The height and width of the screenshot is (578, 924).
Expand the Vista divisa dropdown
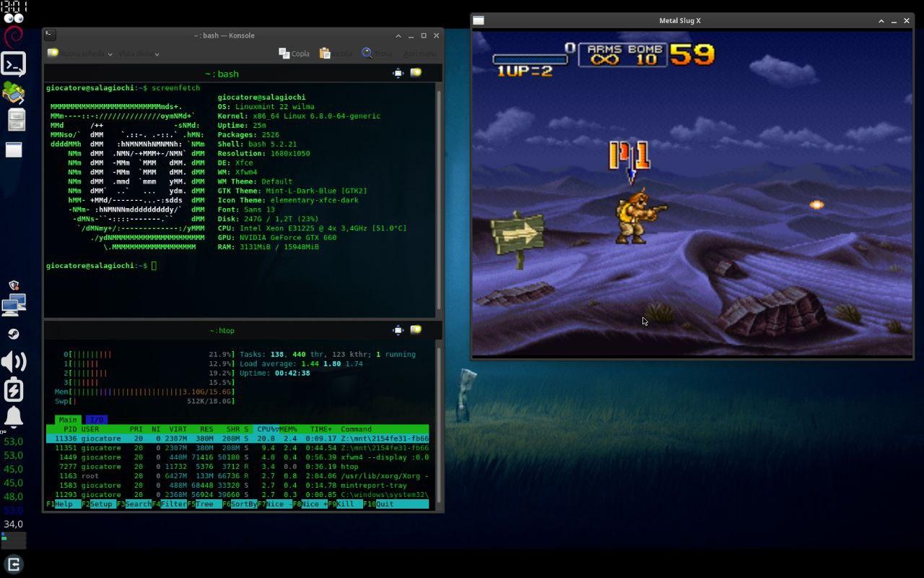point(157,54)
